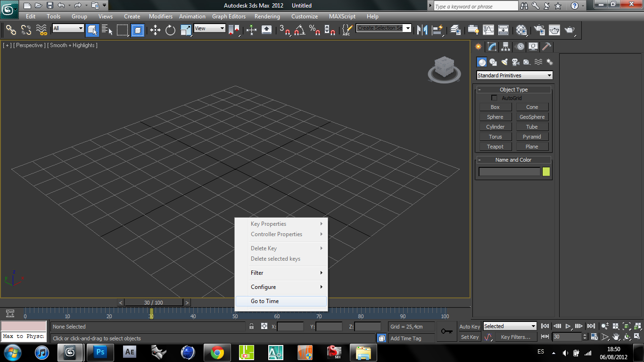Toggle the transform coordinates lock icon
The image size is (644, 362).
pos(251,326)
